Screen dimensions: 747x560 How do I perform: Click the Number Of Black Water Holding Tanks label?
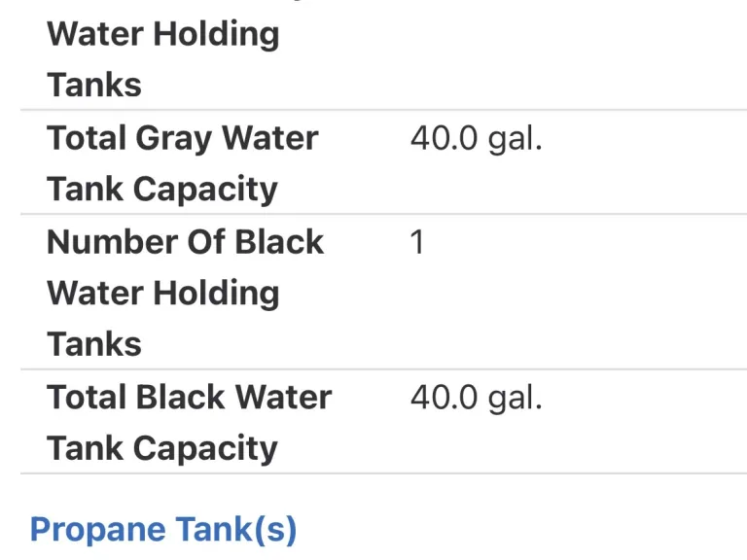tap(186, 293)
